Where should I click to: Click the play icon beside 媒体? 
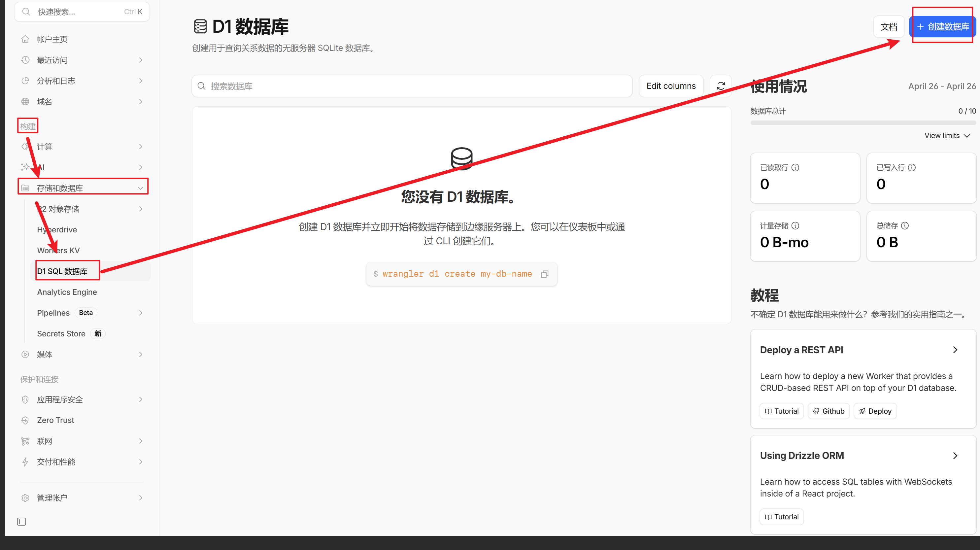point(25,354)
